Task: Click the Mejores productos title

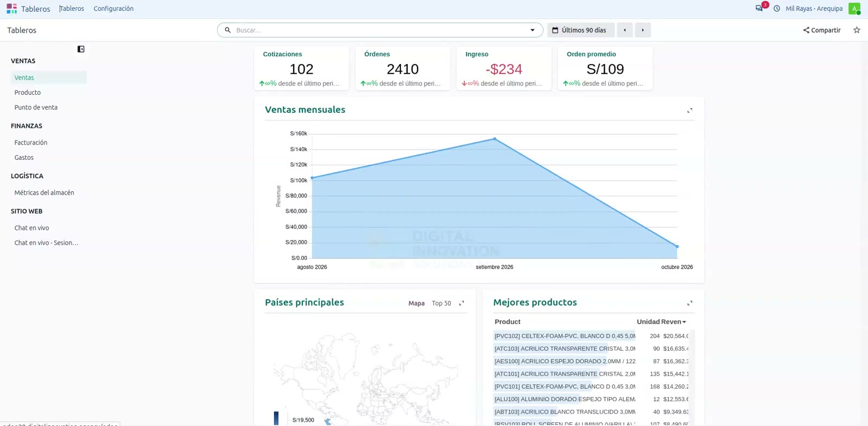Action: (x=535, y=303)
